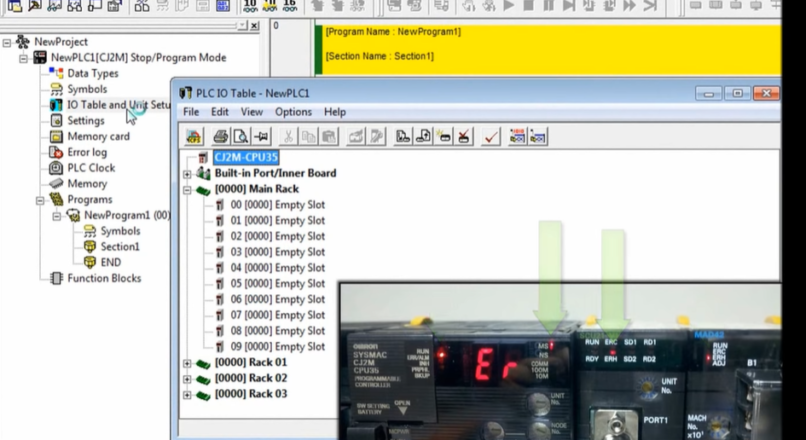Click the Copy icon in IO Table toolbar
The image size is (806, 440).
308,137
